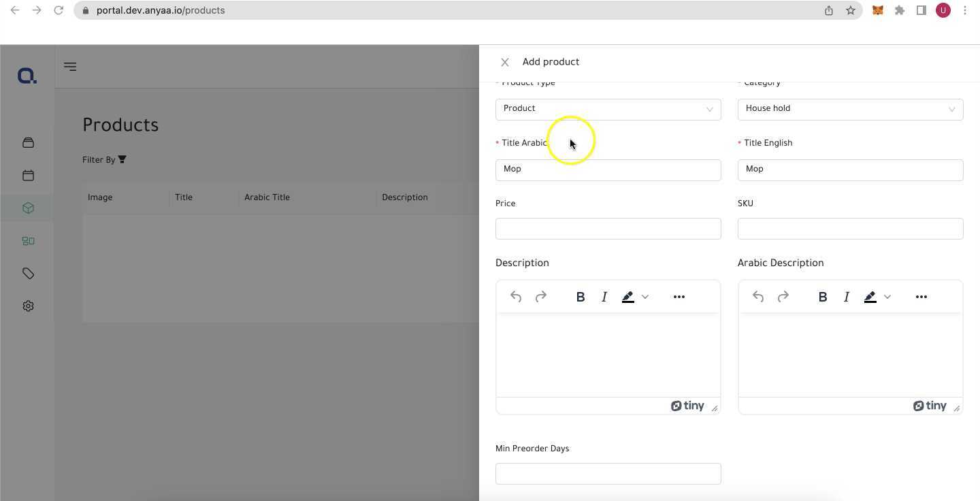Click the tiny logo link in Description editor
This screenshot has height=501, width=980.
point(687,405)
